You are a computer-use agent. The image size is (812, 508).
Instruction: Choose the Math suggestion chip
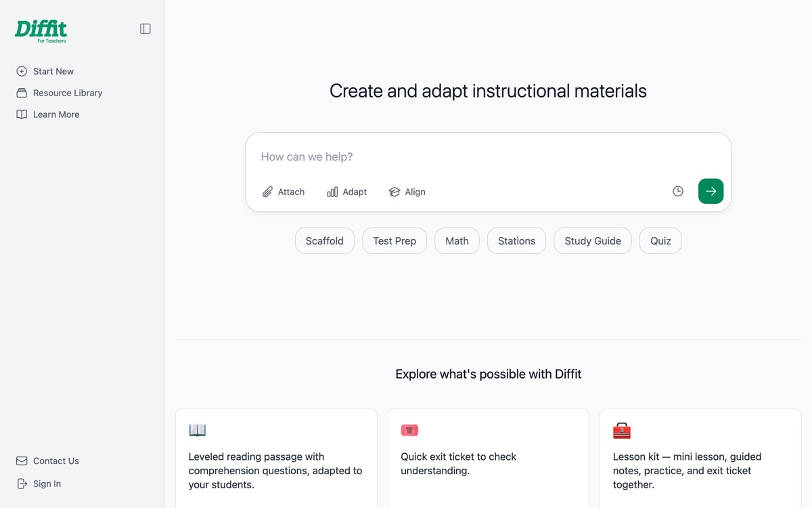pyautogui.click(x=457, y=240)
